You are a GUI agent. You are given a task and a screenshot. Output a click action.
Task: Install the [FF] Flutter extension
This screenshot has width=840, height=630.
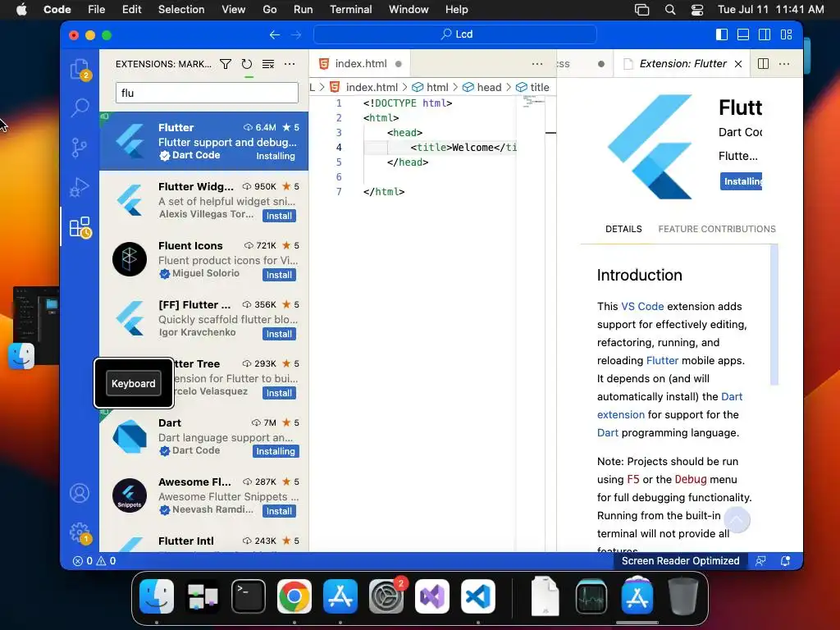279,334
